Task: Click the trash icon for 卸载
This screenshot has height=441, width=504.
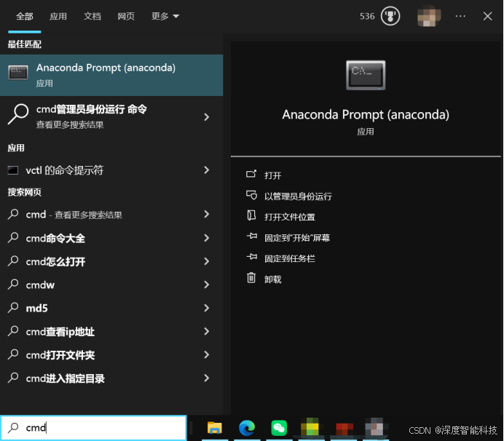Action: point(251,278)
